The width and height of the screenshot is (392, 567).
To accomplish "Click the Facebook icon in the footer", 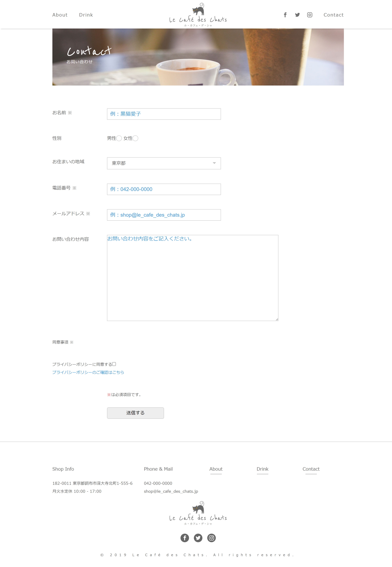I will tap(185, 538).
